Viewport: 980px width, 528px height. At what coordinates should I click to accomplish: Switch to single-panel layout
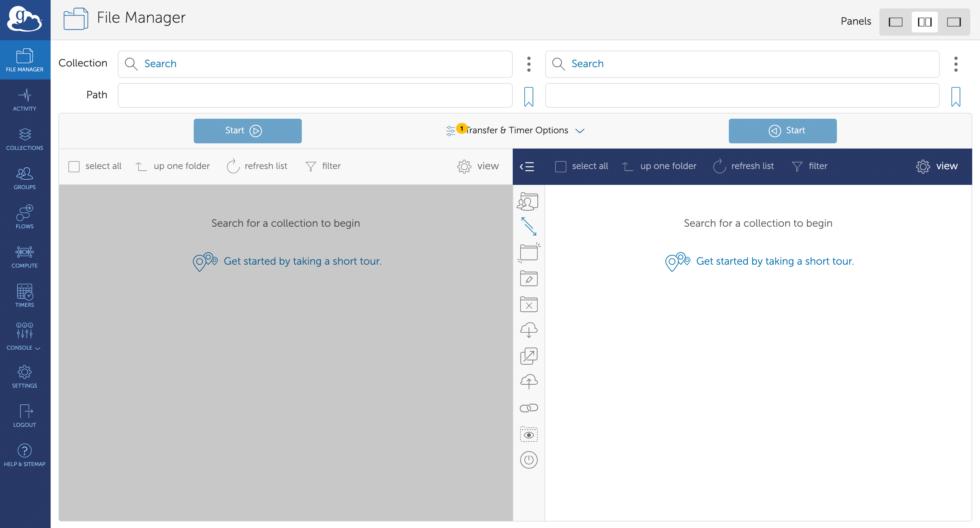895,22
